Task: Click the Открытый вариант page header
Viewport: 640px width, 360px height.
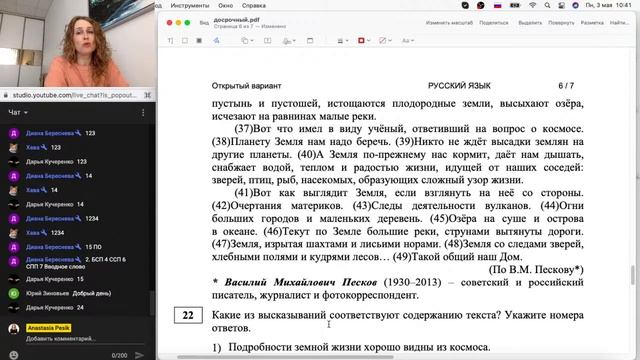Action: (x=246, y=86)
